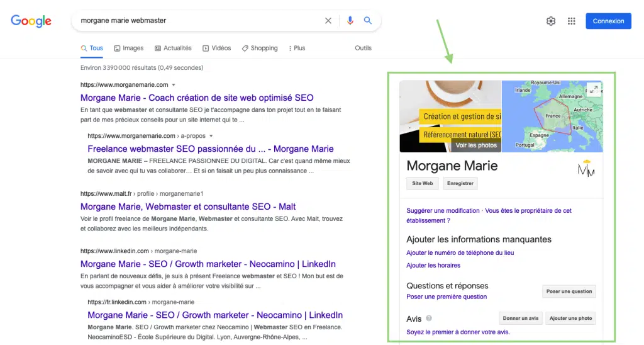Switch to the Images tab
Viewport: 644px width, 345px height.
128,48
